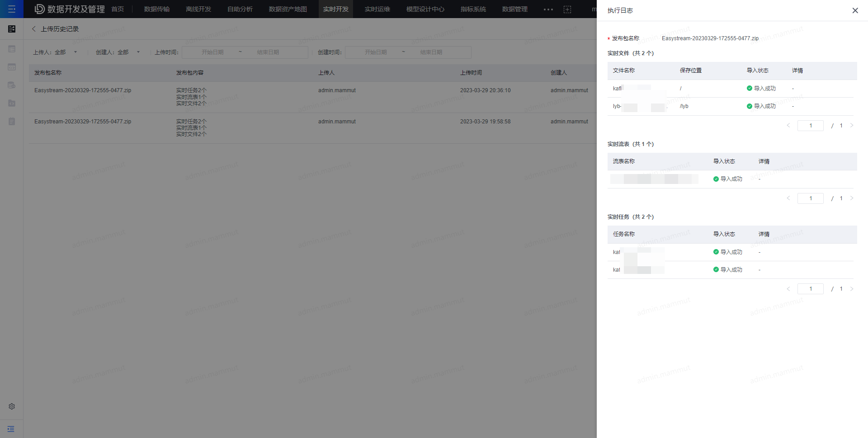The image size is (868, 438).
Task: Switch to the 离线开发 tab
Action: coord(198,9)
